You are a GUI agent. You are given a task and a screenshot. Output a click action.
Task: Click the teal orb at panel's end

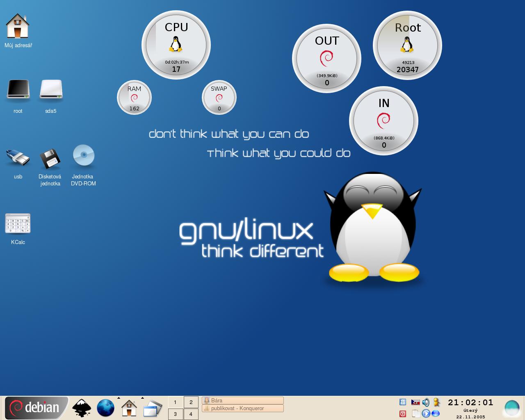512,408
